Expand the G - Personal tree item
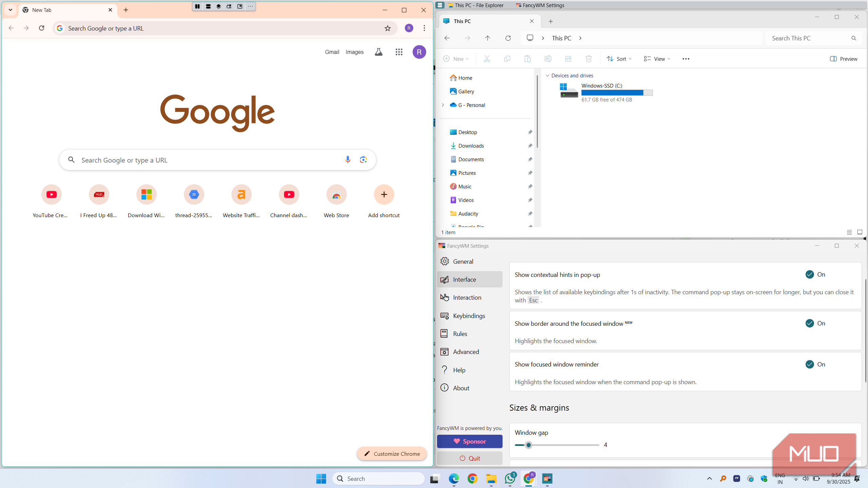 coord(443,105)
